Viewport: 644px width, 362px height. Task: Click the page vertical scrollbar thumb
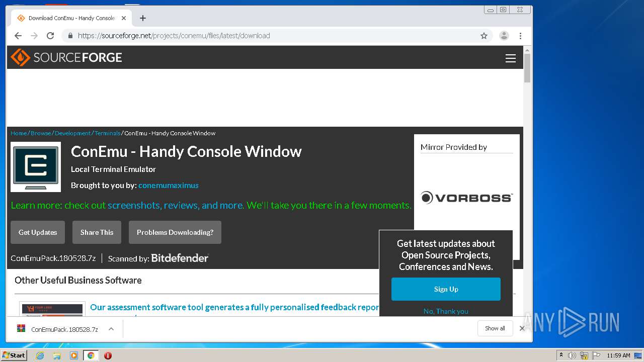[x=527, y=68]
